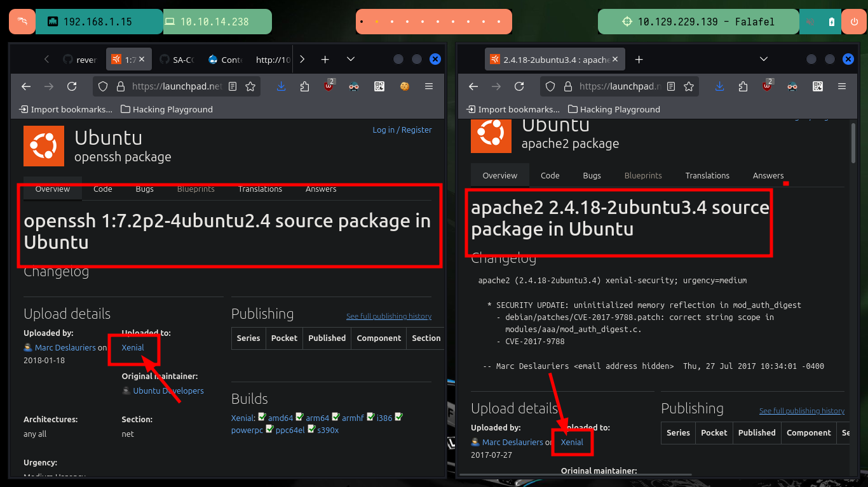Open the downloads icon in the openssh window
Image resolution: width=868 pixels, height=487 pixels.
click(281, 86)
